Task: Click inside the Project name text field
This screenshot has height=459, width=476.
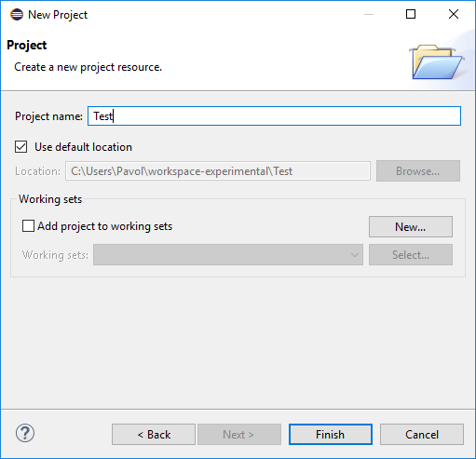Action: 274,116
